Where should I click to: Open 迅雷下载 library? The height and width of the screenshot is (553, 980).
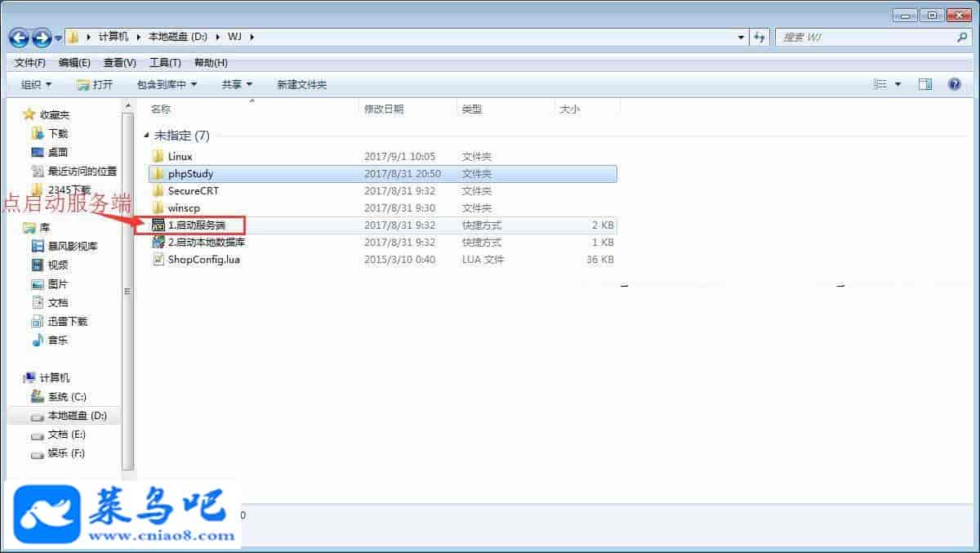pyautogui.click(x=60, y=322)
